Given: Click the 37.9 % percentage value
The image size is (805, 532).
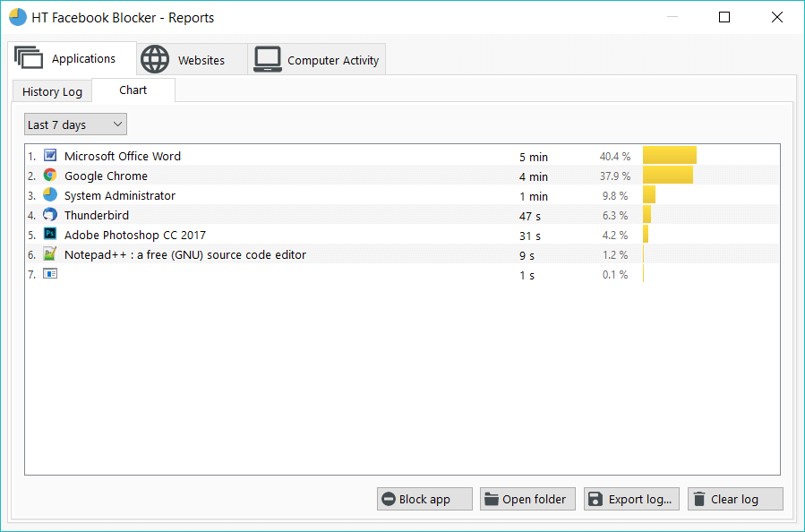Looking at the screenshot, I should tap(615, 176).
